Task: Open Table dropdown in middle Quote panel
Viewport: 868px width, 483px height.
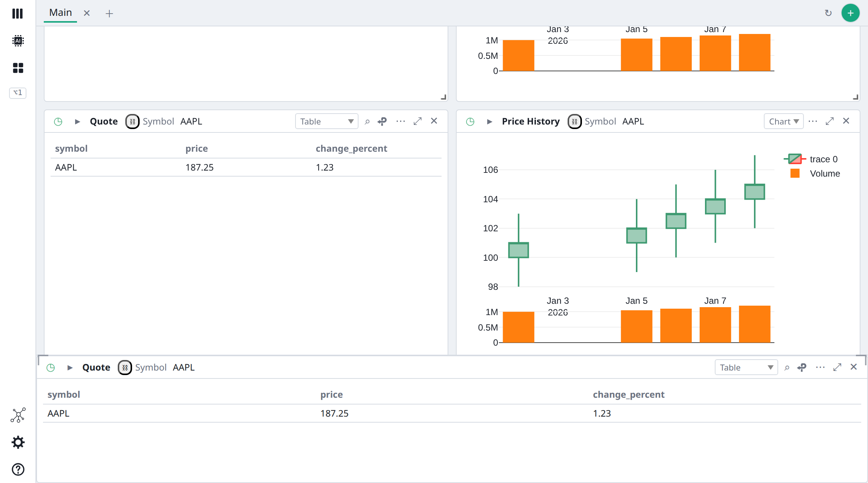Action: pos(326,122)
